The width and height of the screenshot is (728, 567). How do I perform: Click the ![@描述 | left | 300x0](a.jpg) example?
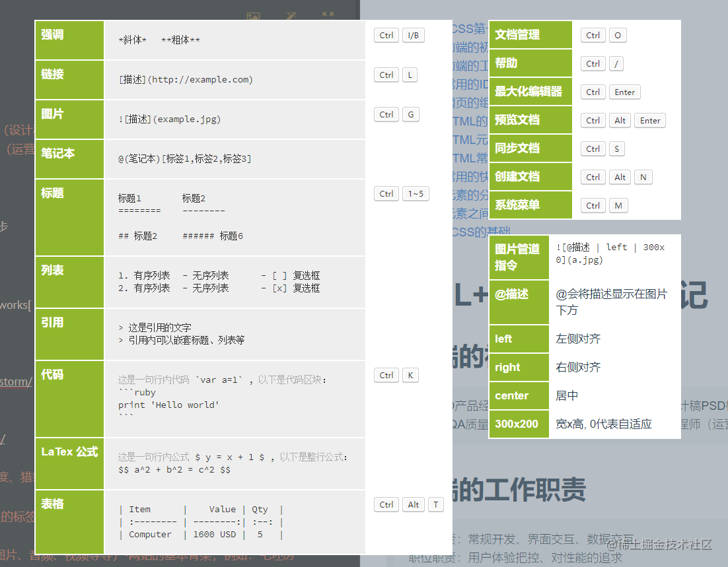click(x=610, y=253)
